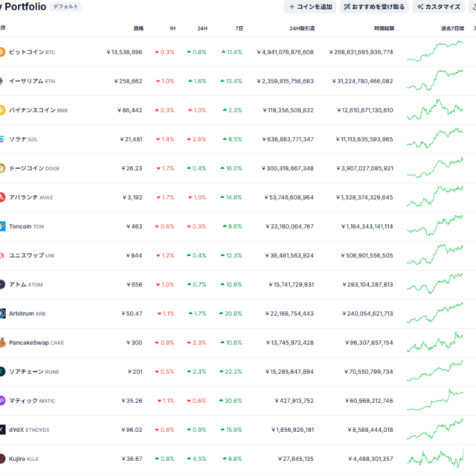
Task: Open the dYdX ETHDYDX link
Action: point(29,430)
